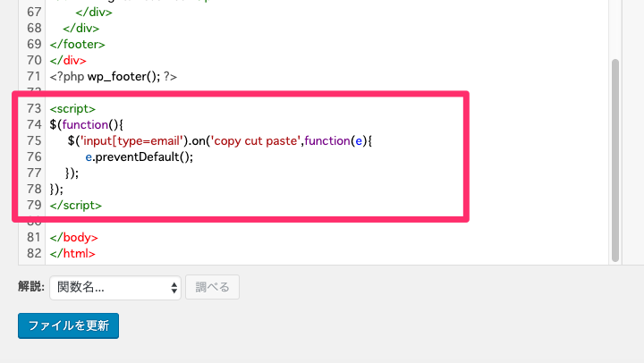Click the code editor vertical scrollbar

(614, 160)
